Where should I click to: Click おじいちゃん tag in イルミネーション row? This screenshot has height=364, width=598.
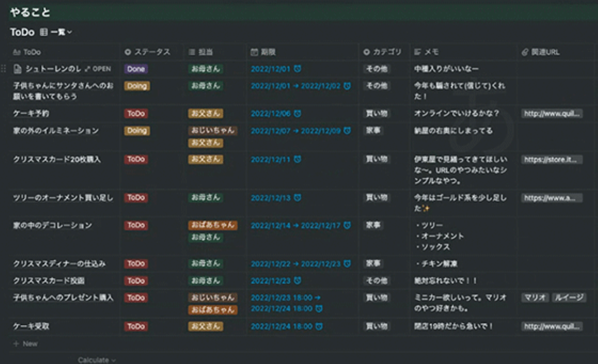pos(213,130)
